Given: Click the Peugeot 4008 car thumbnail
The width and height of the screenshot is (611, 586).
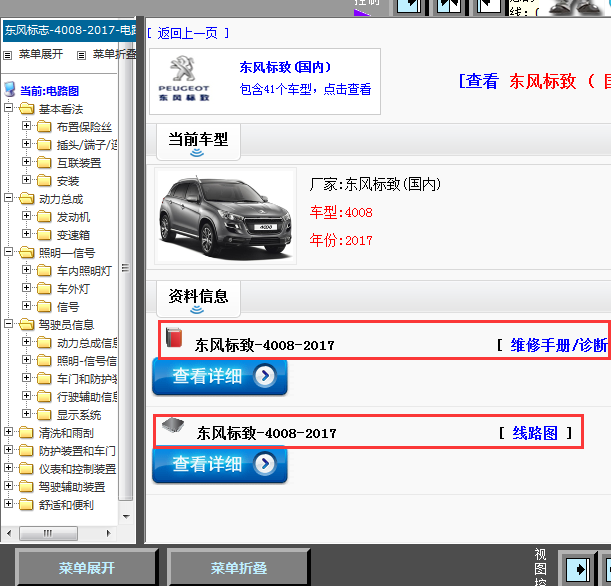Looking at the screenshot, I should (225, 216).
